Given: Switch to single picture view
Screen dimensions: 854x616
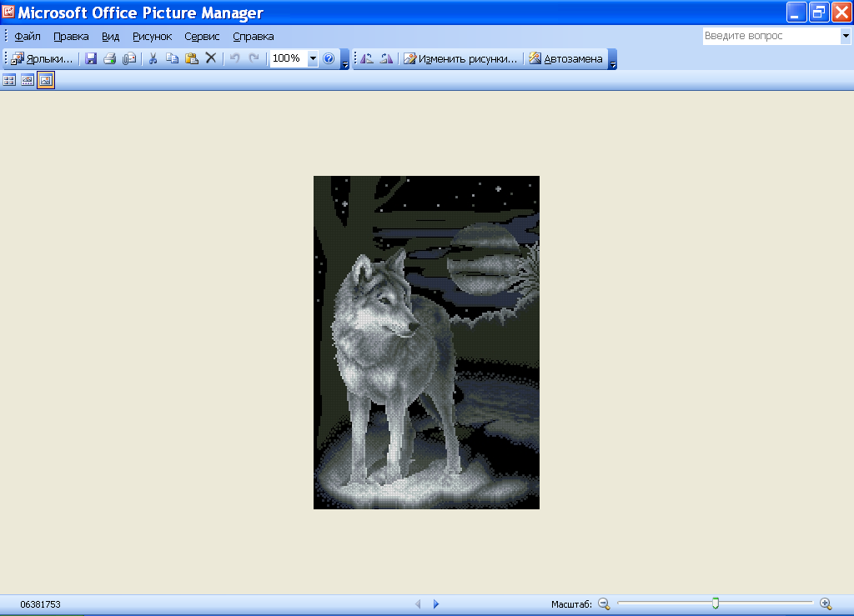Looking at the screenshot, I should coord(46,81).
